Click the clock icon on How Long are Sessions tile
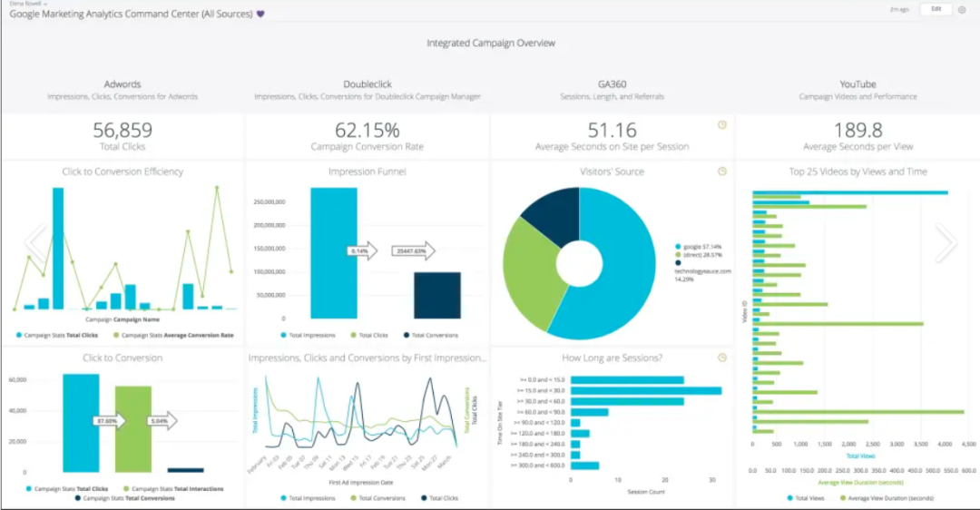The height and width of the screenshot is (510, 980). click(x=722, y=358)
